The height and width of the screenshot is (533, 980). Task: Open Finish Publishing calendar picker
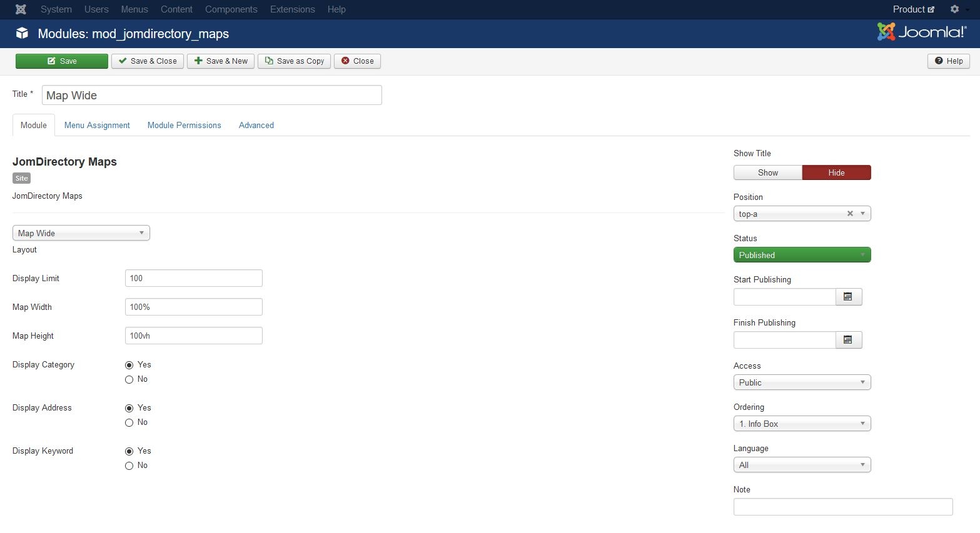(x=849, y=340)
